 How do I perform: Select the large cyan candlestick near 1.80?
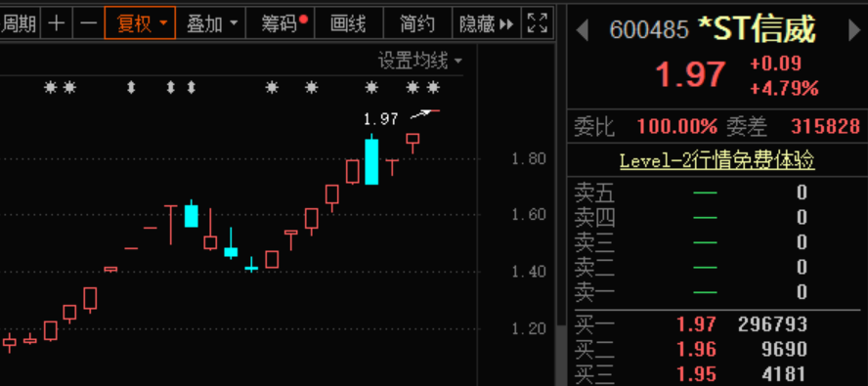coord(372,160)
